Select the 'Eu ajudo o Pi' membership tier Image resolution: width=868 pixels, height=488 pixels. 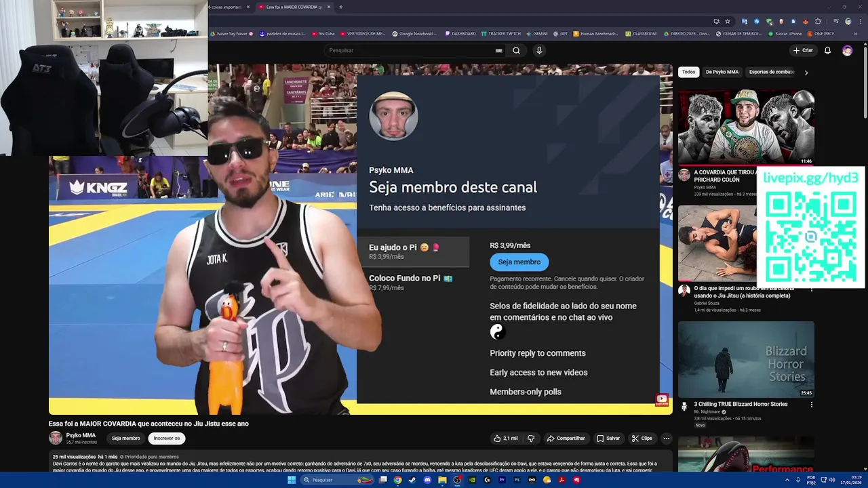(x=412, y=251)
